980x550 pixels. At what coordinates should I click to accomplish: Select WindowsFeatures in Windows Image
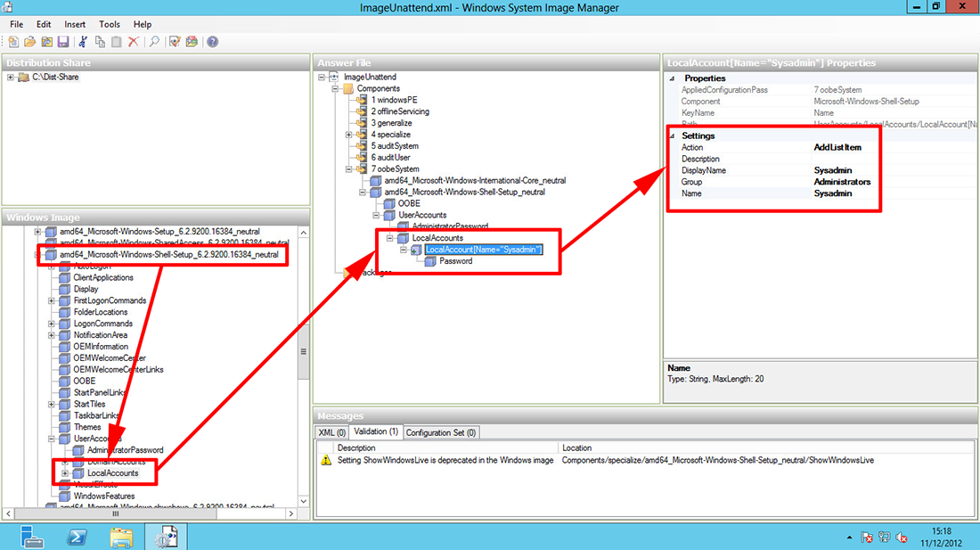[x=103, y=497]
